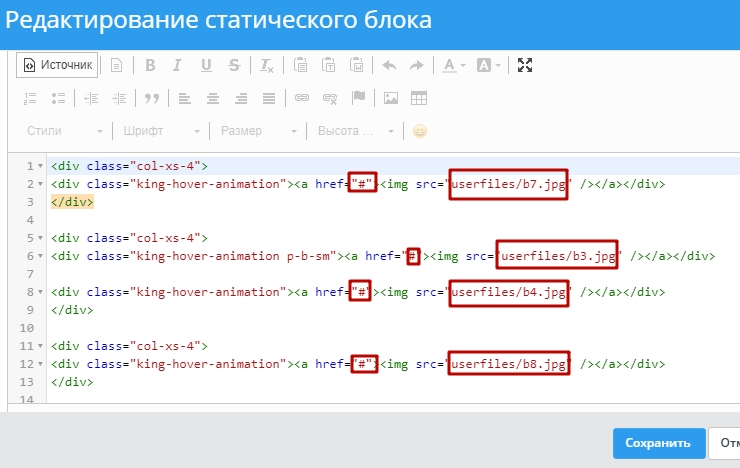740x468 pixels.
Task: Collapse code fold arrow on line 11
Action: tap(40, 345)
